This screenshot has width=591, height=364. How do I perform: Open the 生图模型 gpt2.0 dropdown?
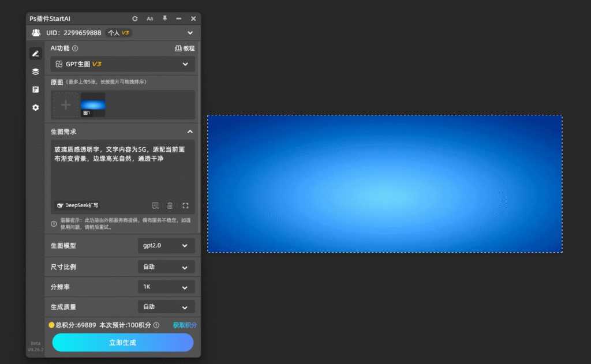point(166,245)
